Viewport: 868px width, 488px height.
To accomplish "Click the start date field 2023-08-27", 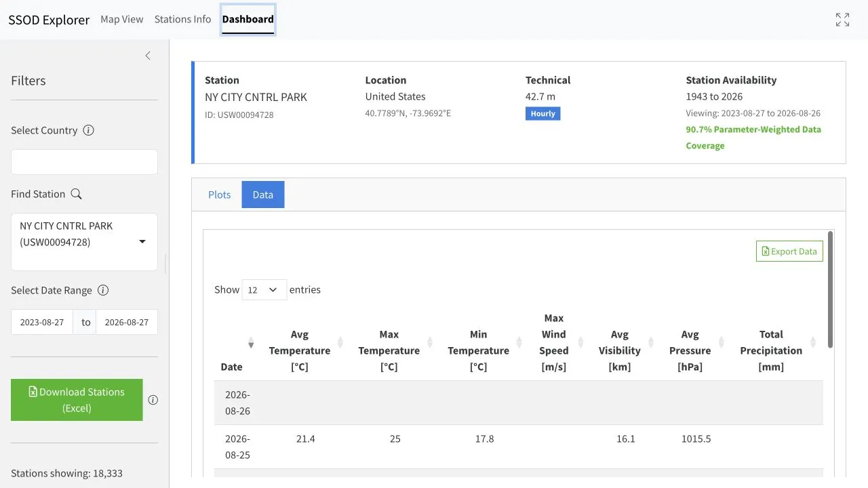I will coord(42,322).
